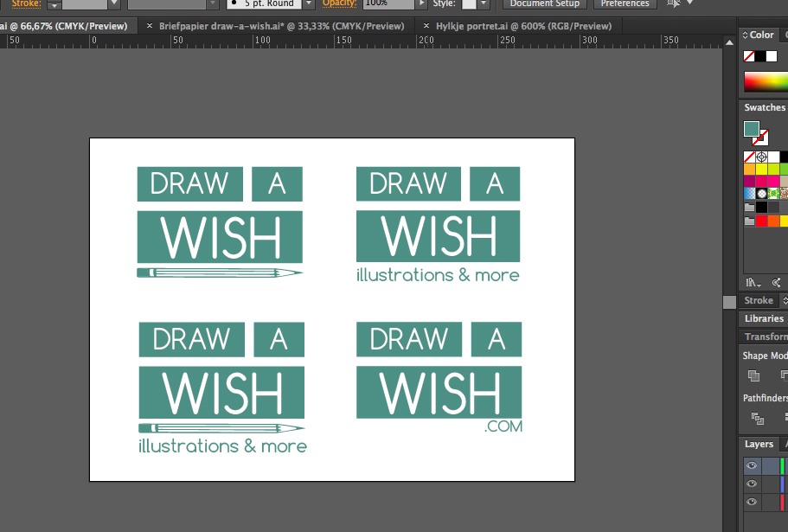
Task: Open the Libraries panel tab
Action: tap(764, 318)
